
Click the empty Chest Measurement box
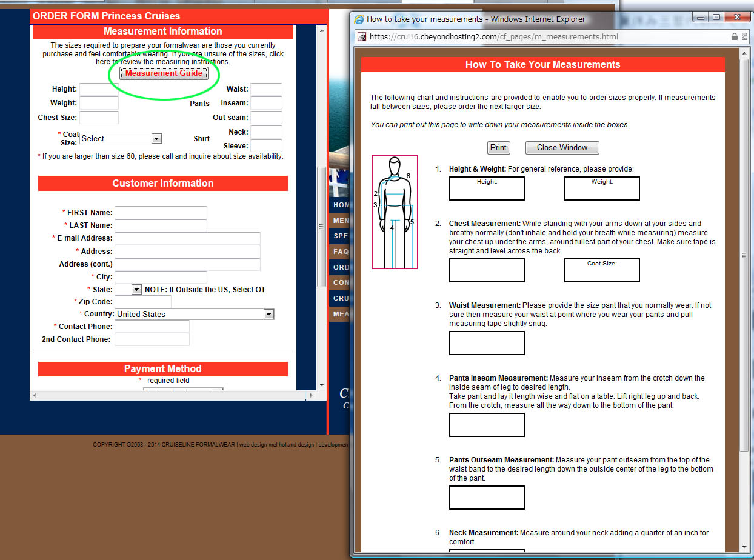tap(487, 270)
